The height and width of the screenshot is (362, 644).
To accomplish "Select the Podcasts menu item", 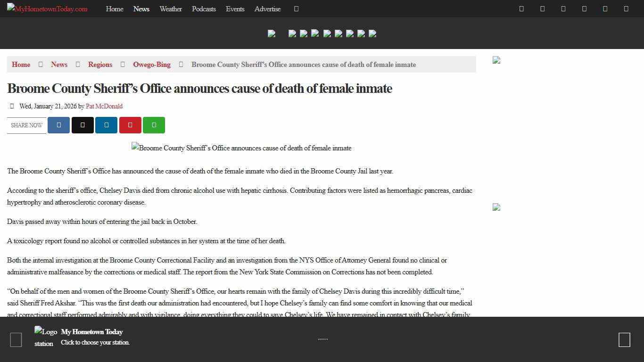I will (203, 8).
